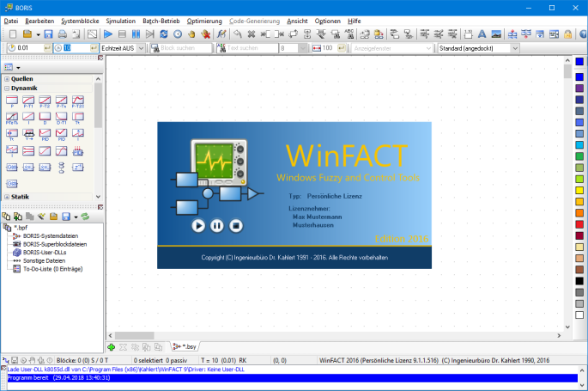Open dropdown arrow next to project save icon
The height and width of the screenshot is (391, 588).
click(x=76, y=217)
